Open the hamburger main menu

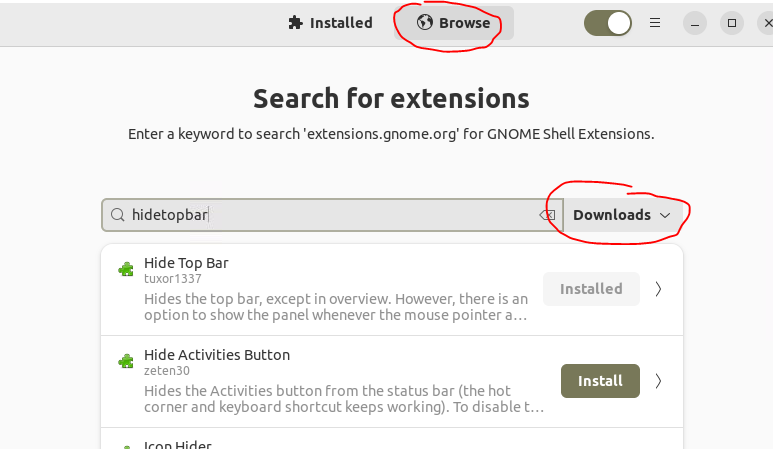coord(656,23)
